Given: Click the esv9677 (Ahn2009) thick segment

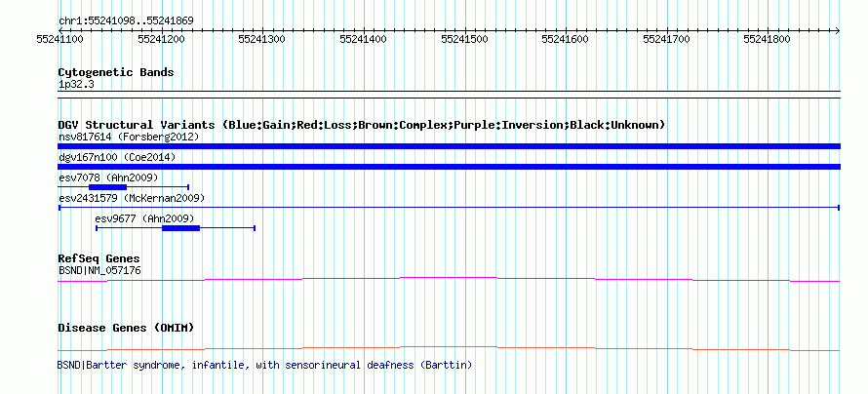Looking at the screenshot, I should [181, 228].
